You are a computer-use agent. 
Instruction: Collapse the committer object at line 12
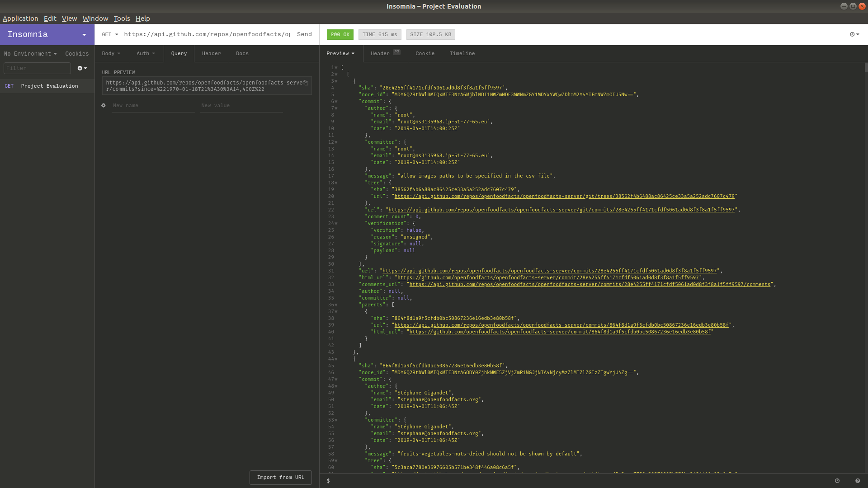336,142
